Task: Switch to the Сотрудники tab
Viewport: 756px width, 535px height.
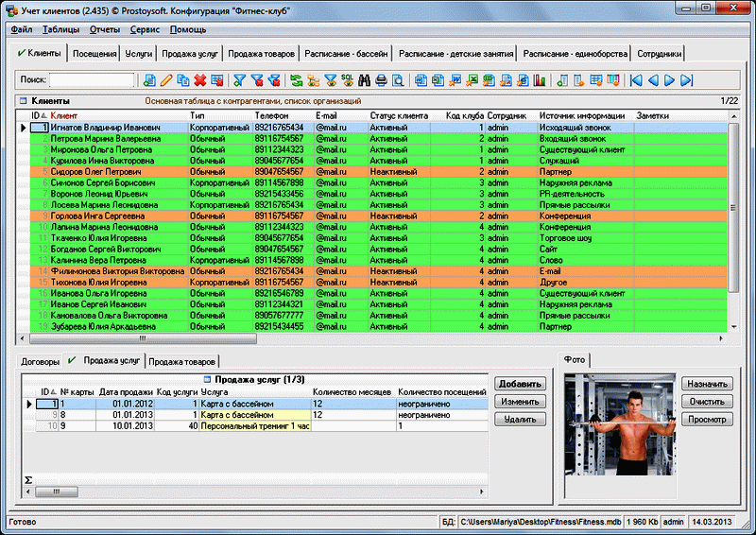Action: pyautogui.click(x=659, y=55)
